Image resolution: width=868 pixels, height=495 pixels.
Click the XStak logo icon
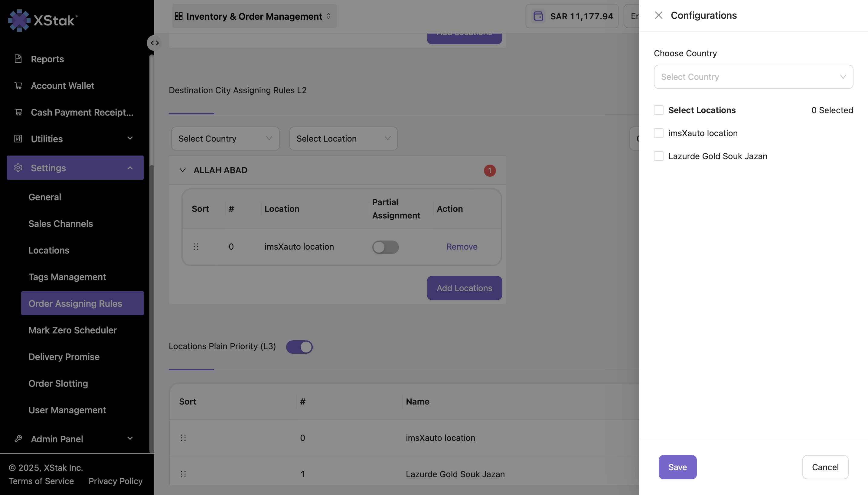19,20
